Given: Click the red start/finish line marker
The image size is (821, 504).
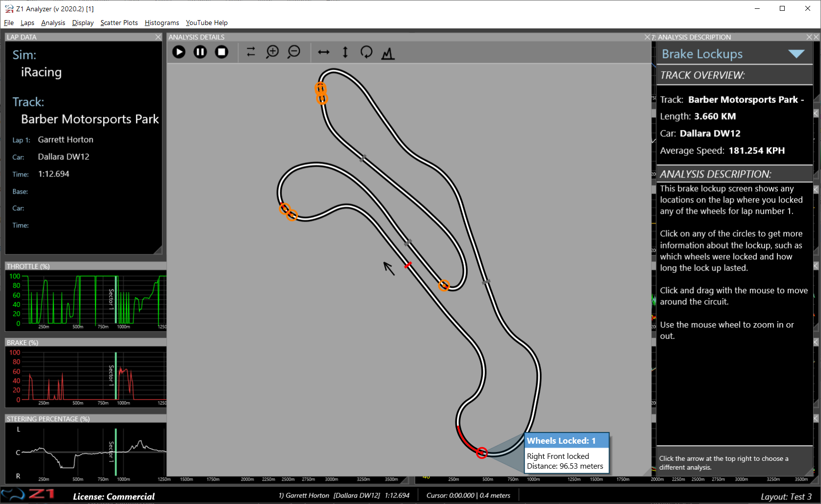Looking at the screenshot, I should pos(408,265).
